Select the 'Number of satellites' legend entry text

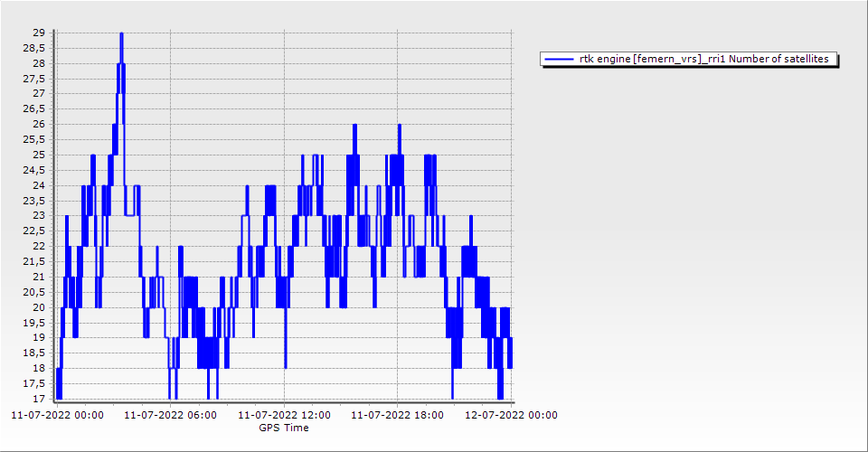point(703,60)
